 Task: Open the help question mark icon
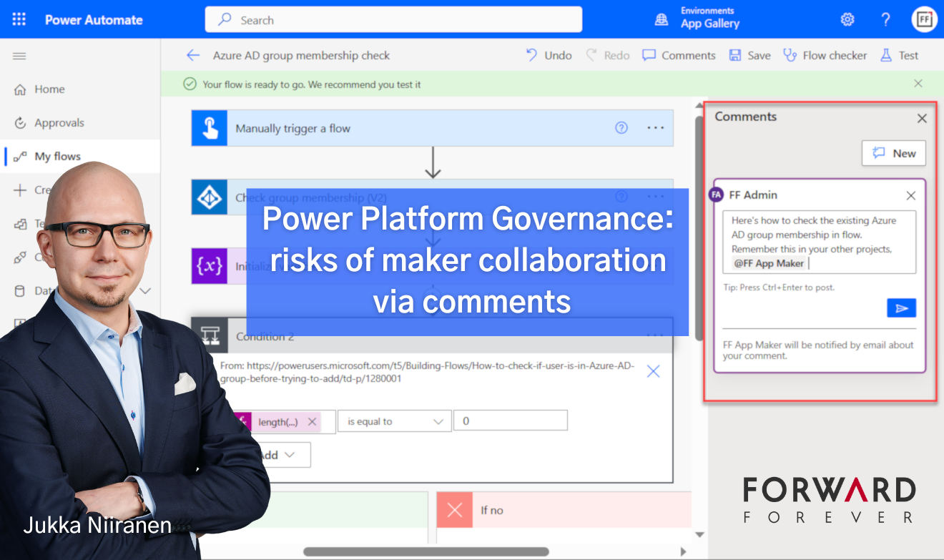coord(885,19)
